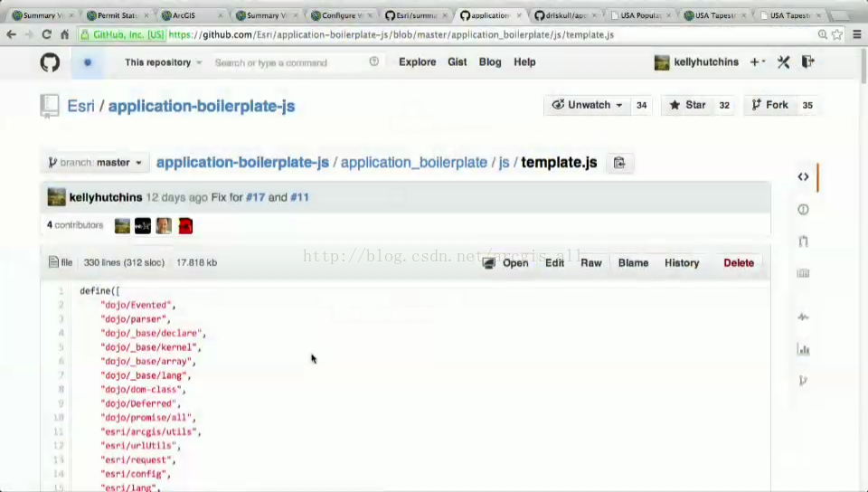Open Graphs icon in repository sidebar
The width and height of the screenshot is (868, 492).
pyautogui.click(x=803, y=349)
